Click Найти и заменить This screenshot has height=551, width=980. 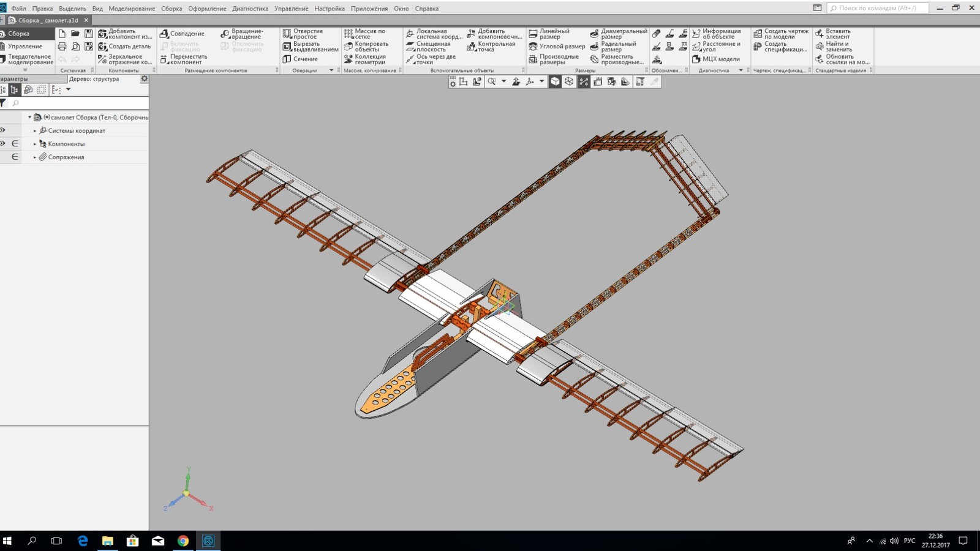coord(834,47)
